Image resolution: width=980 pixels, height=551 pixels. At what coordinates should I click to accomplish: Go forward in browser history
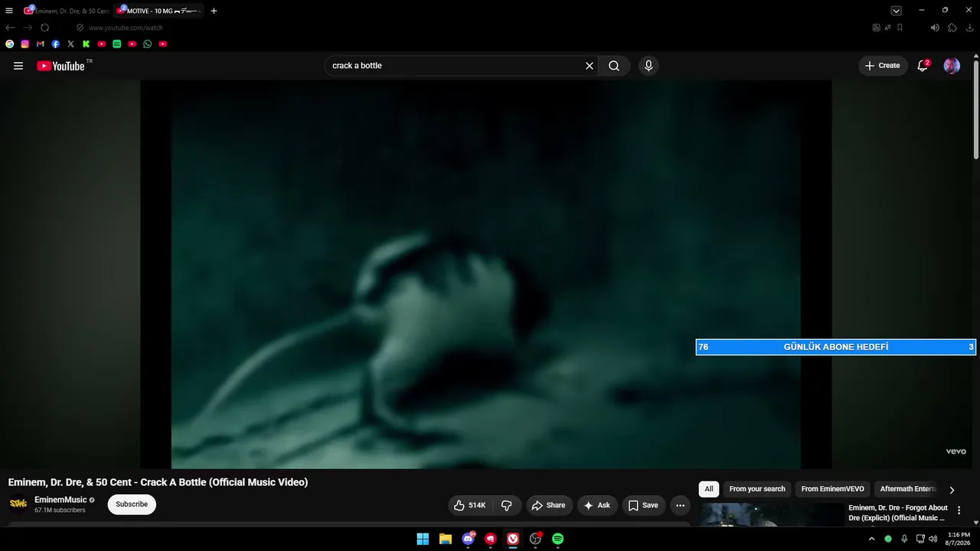(28, 28)
